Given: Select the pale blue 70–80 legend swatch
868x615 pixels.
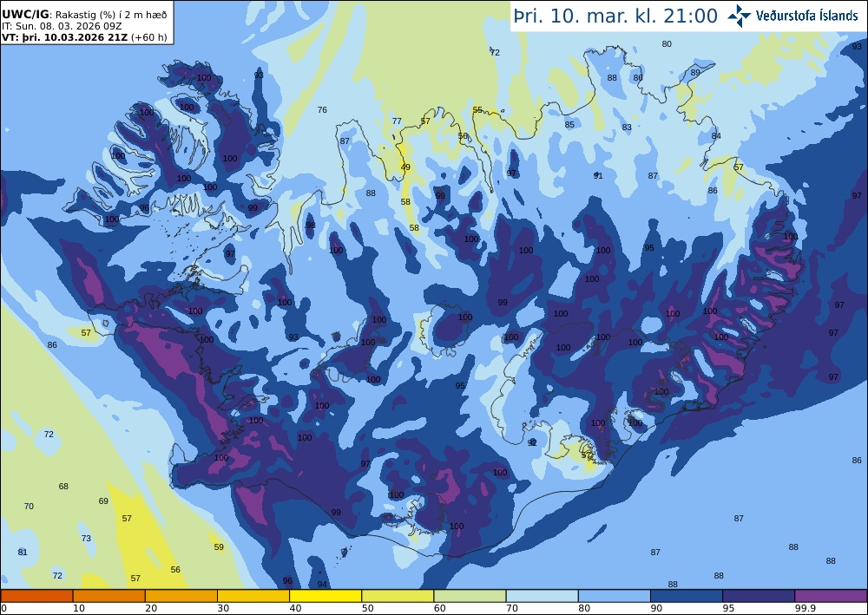Looking at the screenshot, I should click(542, 596).
